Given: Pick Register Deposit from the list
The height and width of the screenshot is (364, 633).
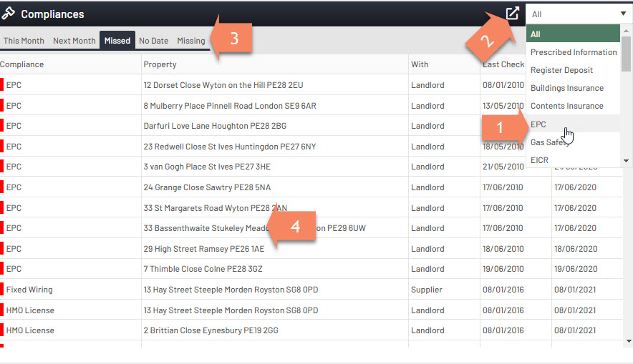Looking at the screenshot, I should pos(561,70).
